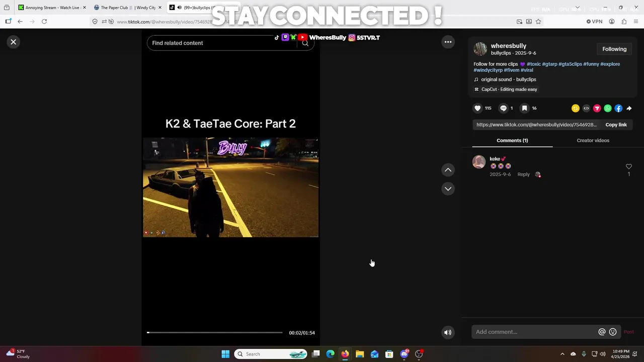Screen dimensions: 644x362
Task: Click in the Add comment field
Action: [x=535, y=332]
